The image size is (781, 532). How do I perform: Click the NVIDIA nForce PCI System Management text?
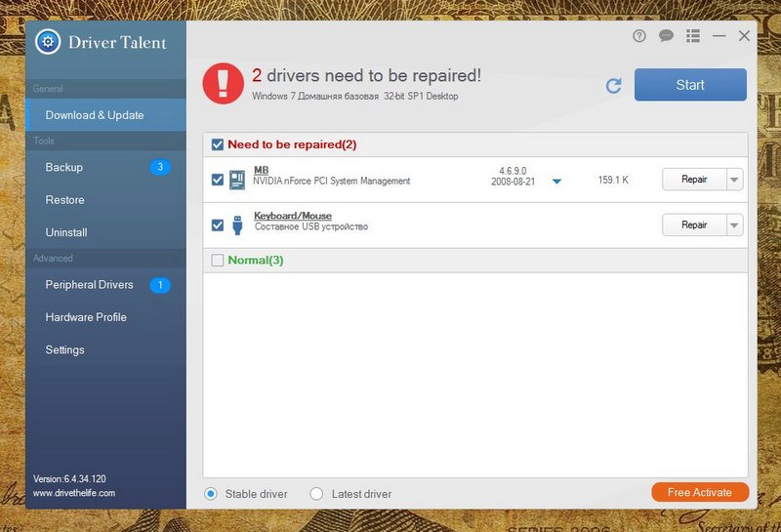[332, 181]
